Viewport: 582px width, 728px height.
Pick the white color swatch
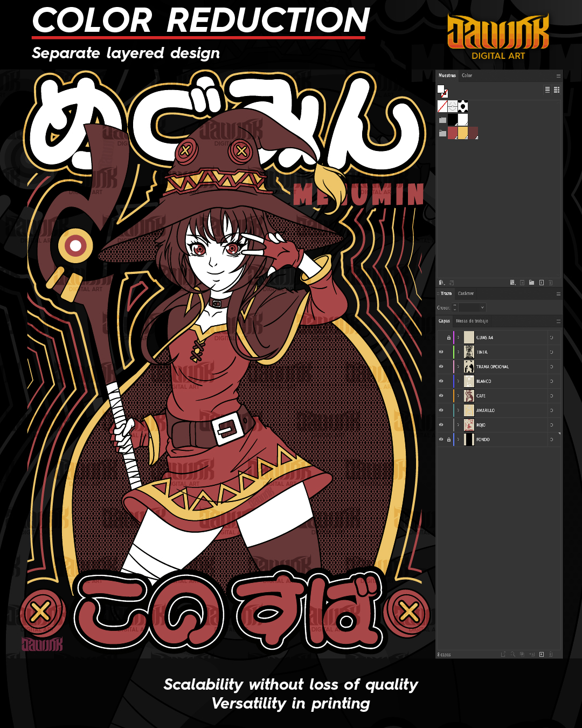click(x=463, y=120)
